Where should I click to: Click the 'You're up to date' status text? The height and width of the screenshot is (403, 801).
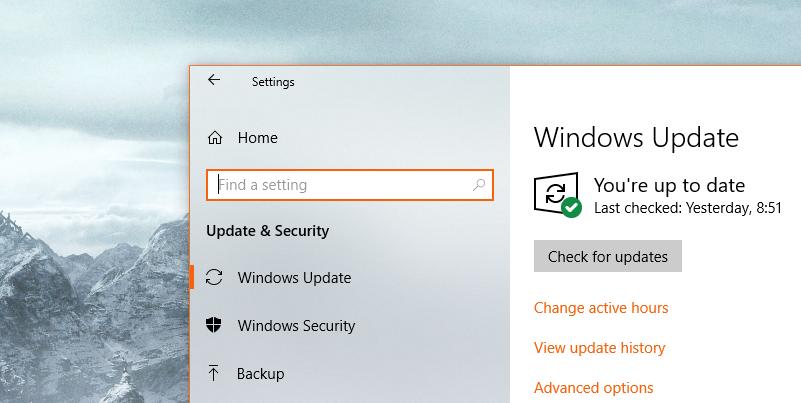pos(669,185)
